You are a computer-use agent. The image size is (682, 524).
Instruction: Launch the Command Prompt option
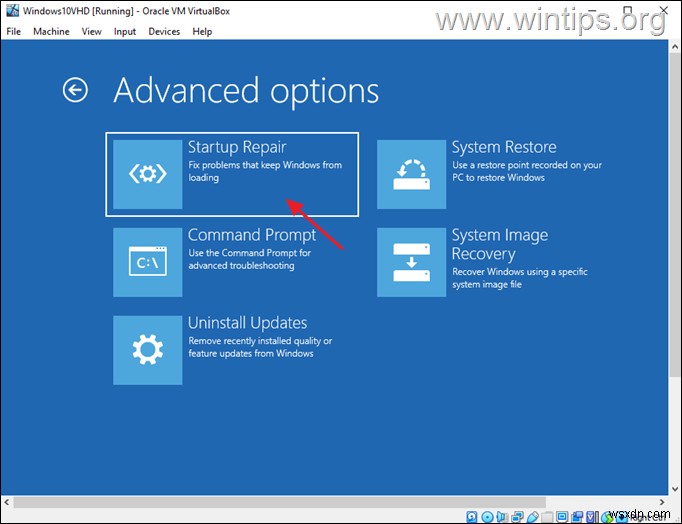(x=232, y=262)
